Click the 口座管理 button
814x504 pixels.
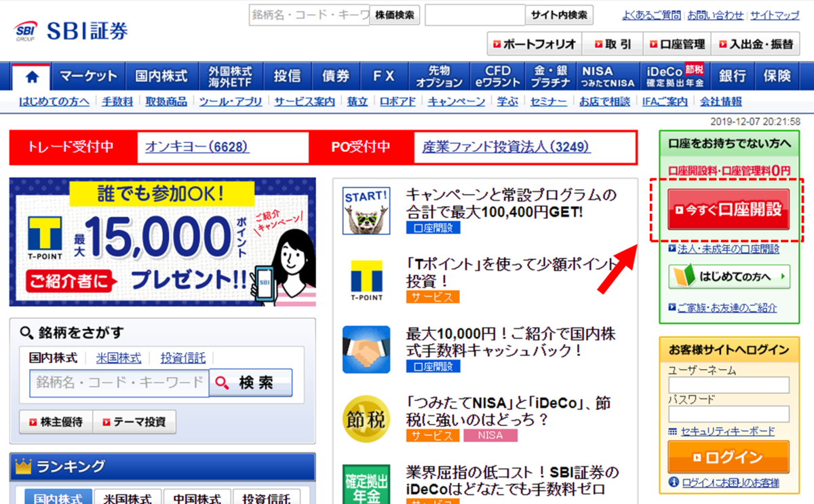point(677,44)
